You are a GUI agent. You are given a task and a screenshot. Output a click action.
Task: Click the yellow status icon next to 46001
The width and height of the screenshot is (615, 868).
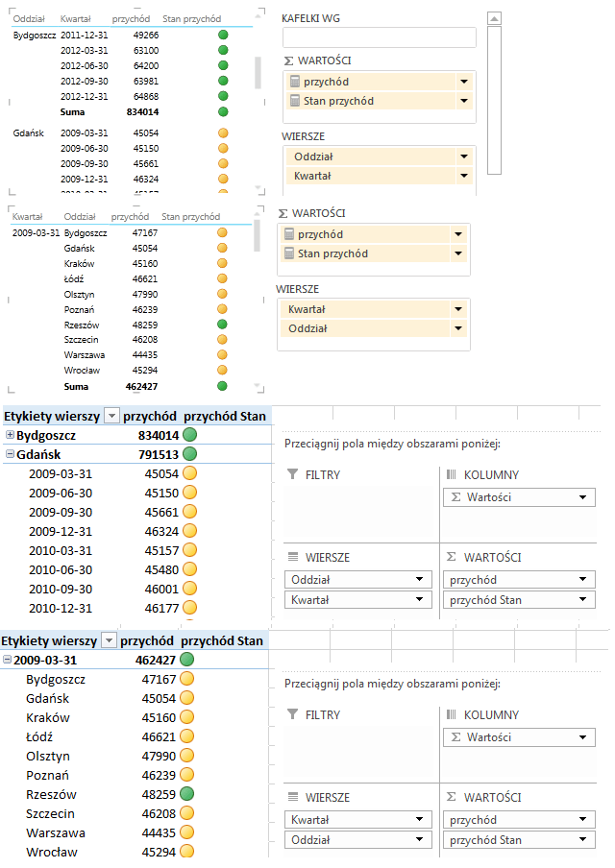[190, 589]
